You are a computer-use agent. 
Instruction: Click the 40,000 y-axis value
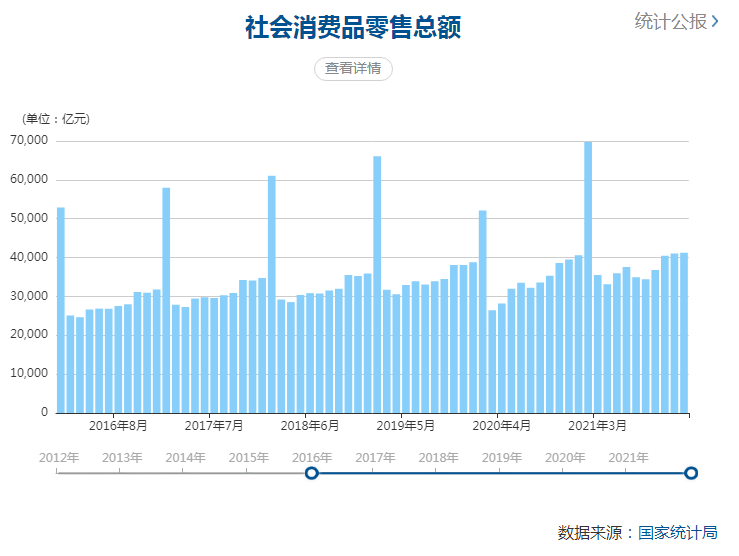click(x=29, y=257)
